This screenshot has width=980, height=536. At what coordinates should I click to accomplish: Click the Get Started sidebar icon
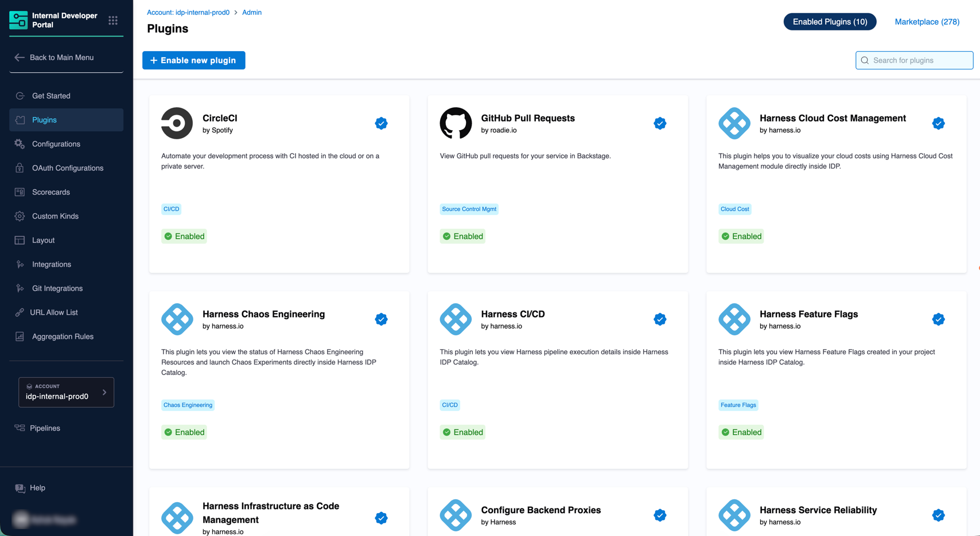(20, 96)
